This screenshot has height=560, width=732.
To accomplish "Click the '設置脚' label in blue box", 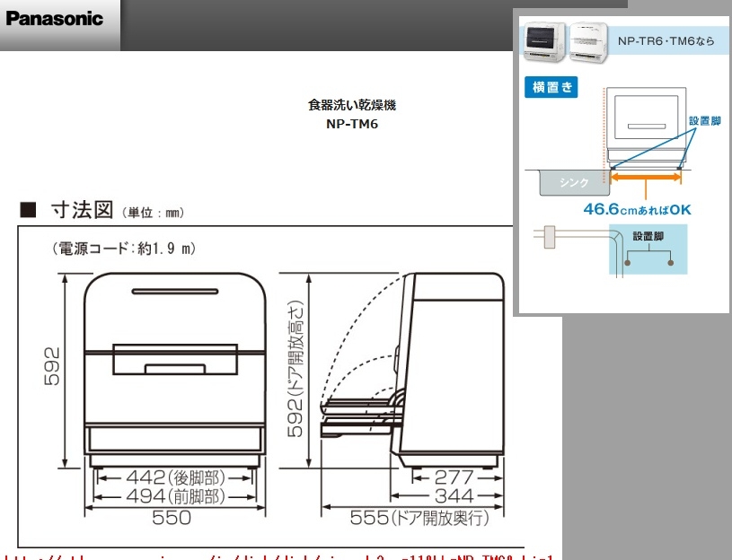I will tap(648, 236).
